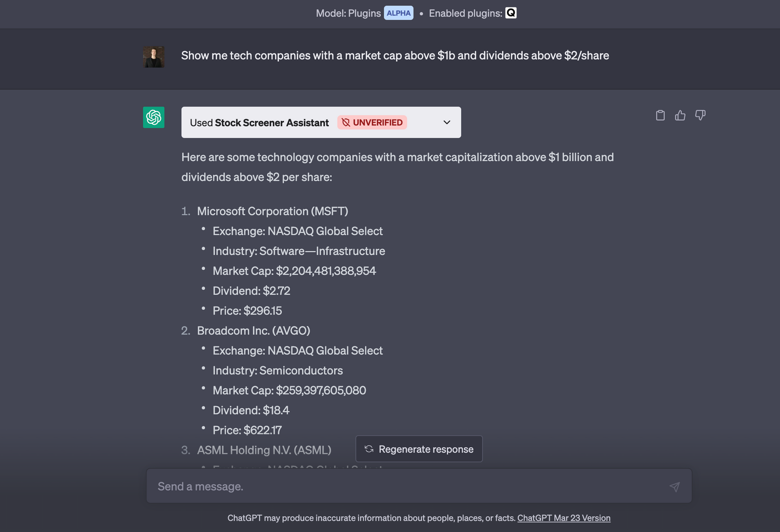Click the ALPHA badge next to Plugins
This screenshot has width=780, height=532.
click(398, 13)
